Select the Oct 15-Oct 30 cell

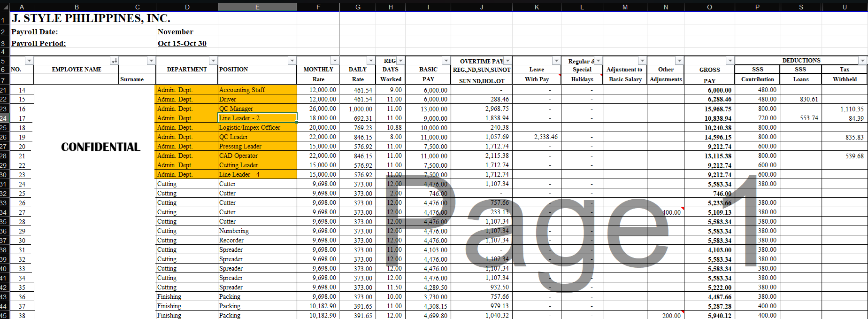[187, 43]
